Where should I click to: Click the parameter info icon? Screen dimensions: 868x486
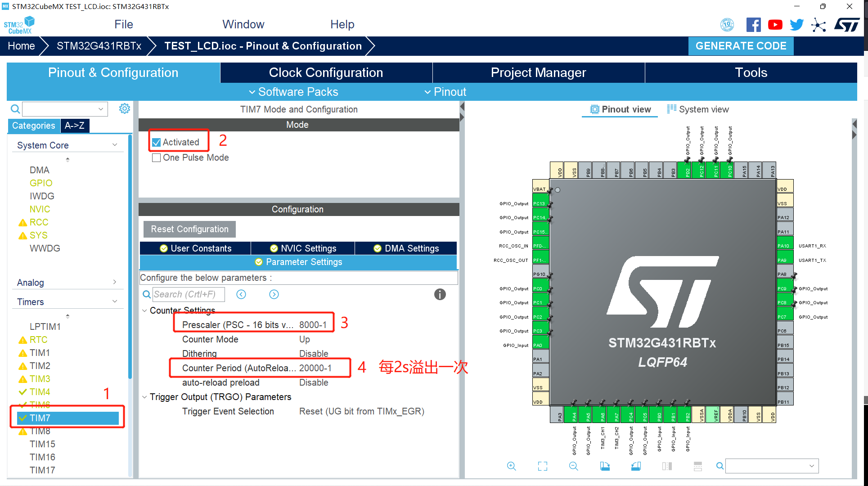point(440,294)
